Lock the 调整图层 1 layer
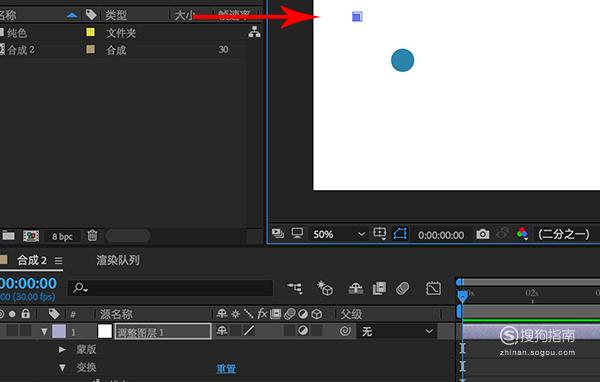This screenshot has height=382, width=600. tap(26, 330)
